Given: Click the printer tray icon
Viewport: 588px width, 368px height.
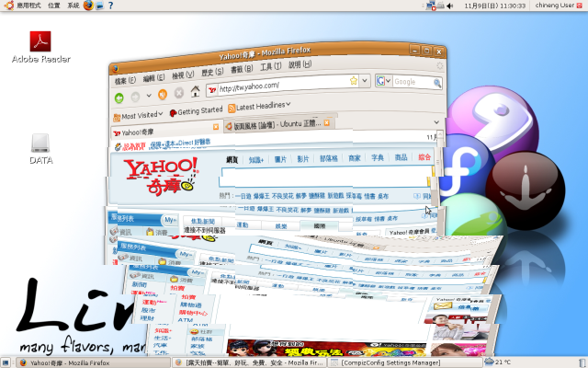Looking at the screenshot, I should (441, 6).
